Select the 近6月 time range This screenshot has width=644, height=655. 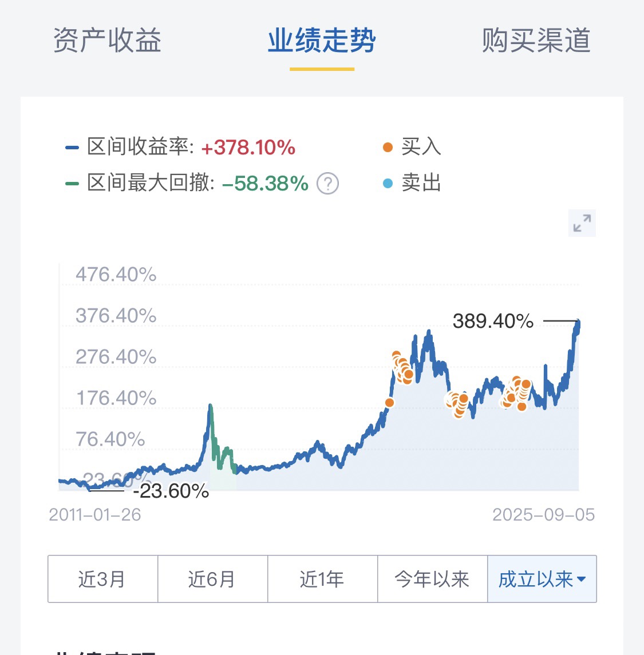coord(213,579)
